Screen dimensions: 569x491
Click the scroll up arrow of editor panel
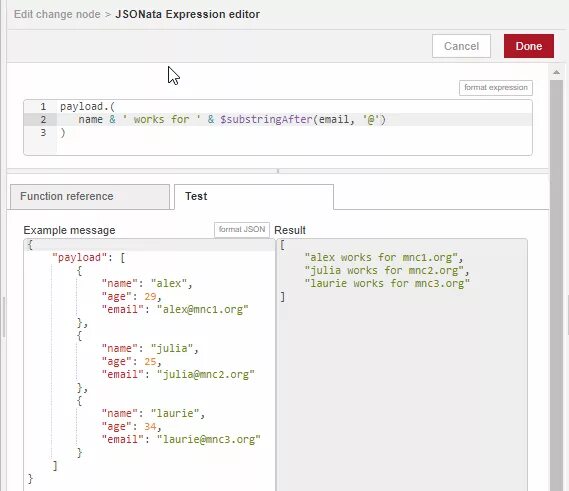(556, 72)
